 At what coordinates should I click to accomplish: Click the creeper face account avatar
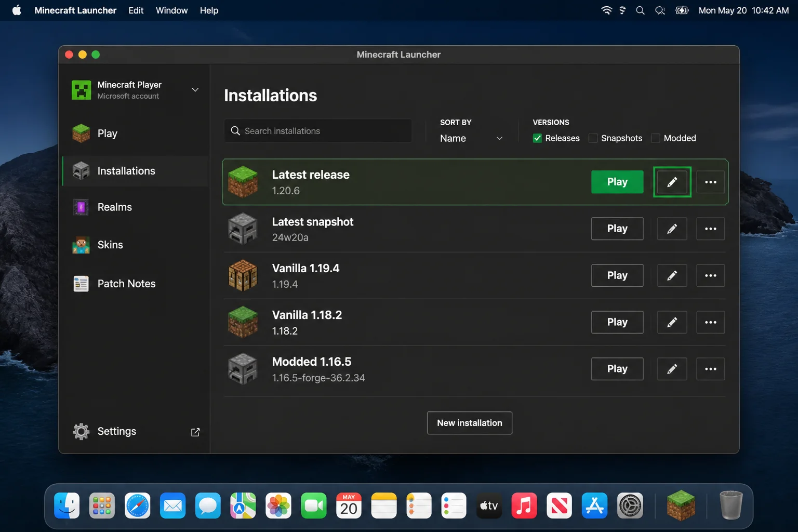point(81,90)
